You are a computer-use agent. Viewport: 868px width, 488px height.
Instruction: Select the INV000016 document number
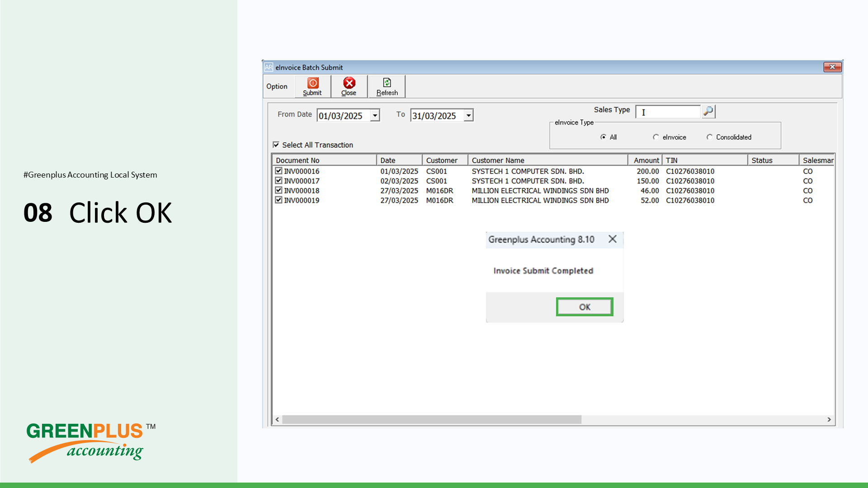coord(302,171)
